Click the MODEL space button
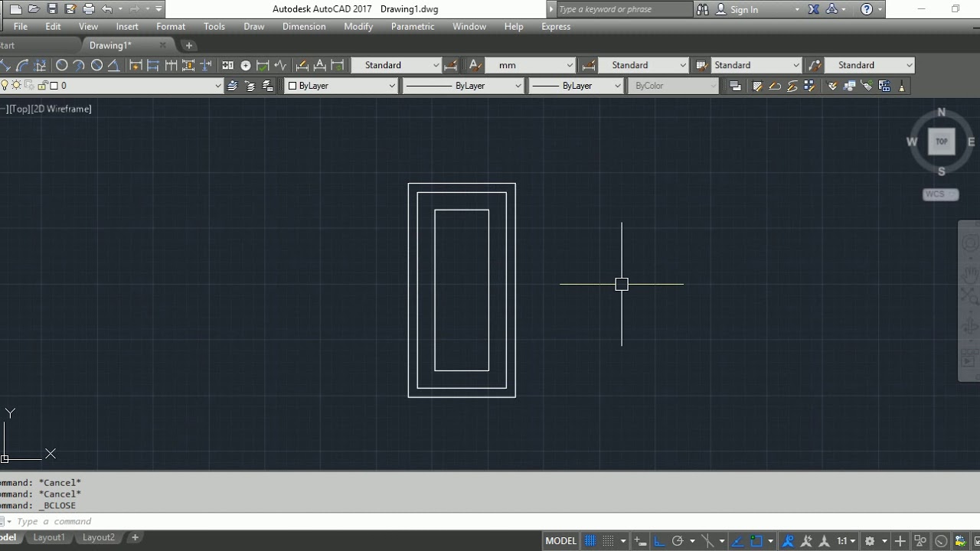The height and width of the screenshot is (551, 980). [560, 540]
